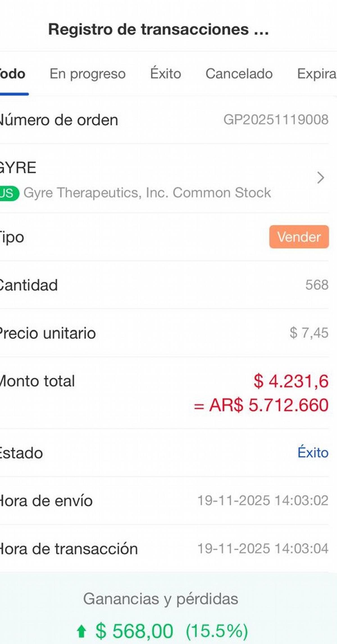
Task: Tap the AR$ 5.712.660 converted amount
Action: point(261,405)
